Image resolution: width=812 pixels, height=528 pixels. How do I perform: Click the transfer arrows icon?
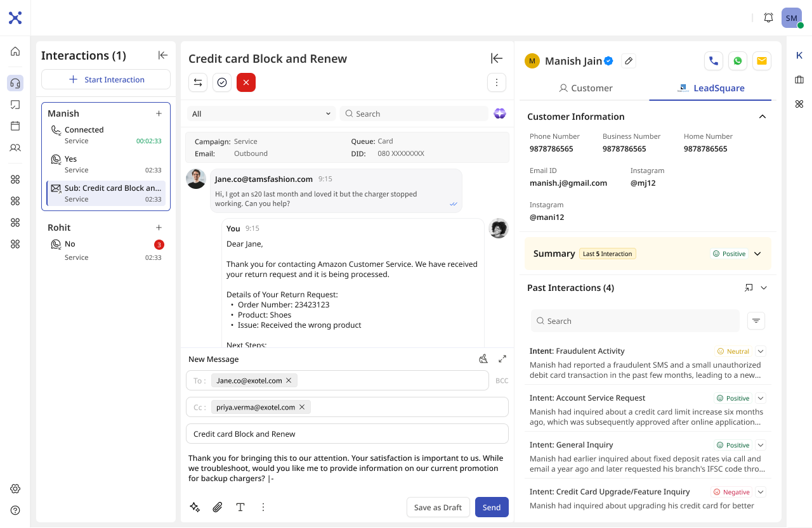pos(198,82)
